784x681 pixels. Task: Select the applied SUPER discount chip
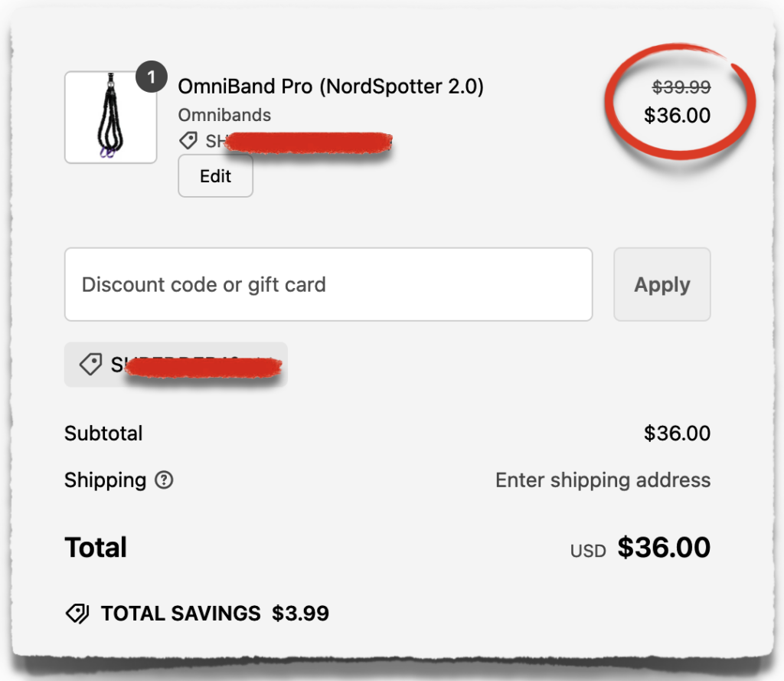[175, 364]
